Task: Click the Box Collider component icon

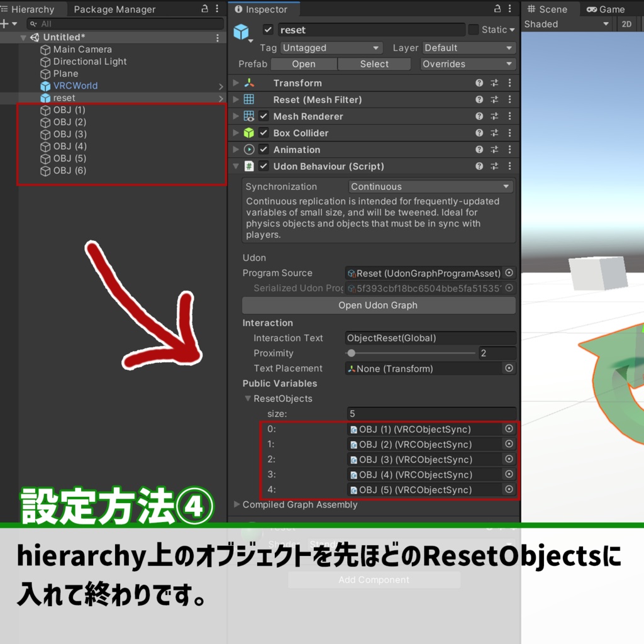Action: (250, 133)
